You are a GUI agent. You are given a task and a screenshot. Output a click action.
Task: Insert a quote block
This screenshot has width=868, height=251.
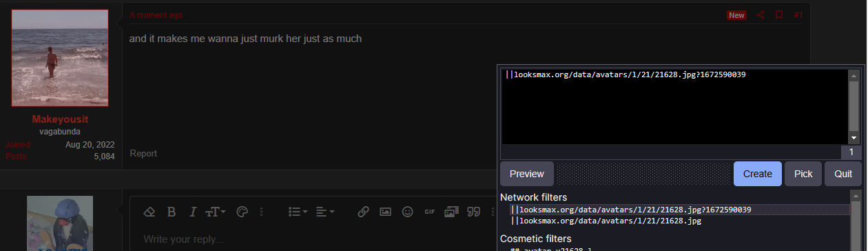473,212
